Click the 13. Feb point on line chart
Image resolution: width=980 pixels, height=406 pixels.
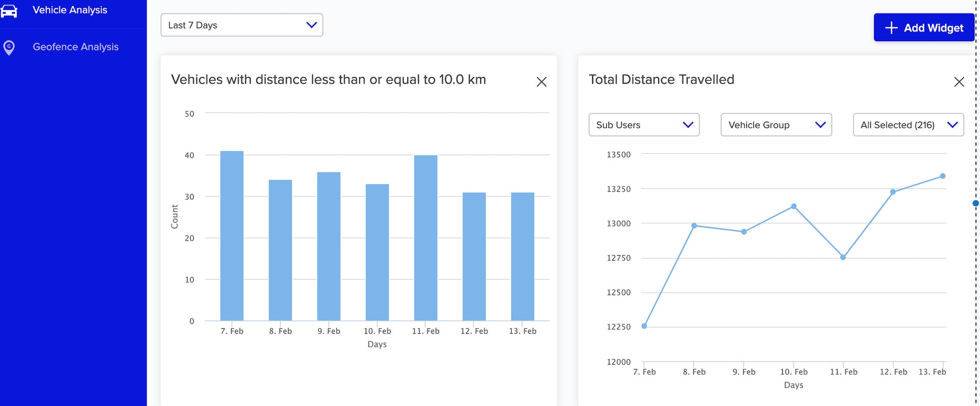[943, 176]
